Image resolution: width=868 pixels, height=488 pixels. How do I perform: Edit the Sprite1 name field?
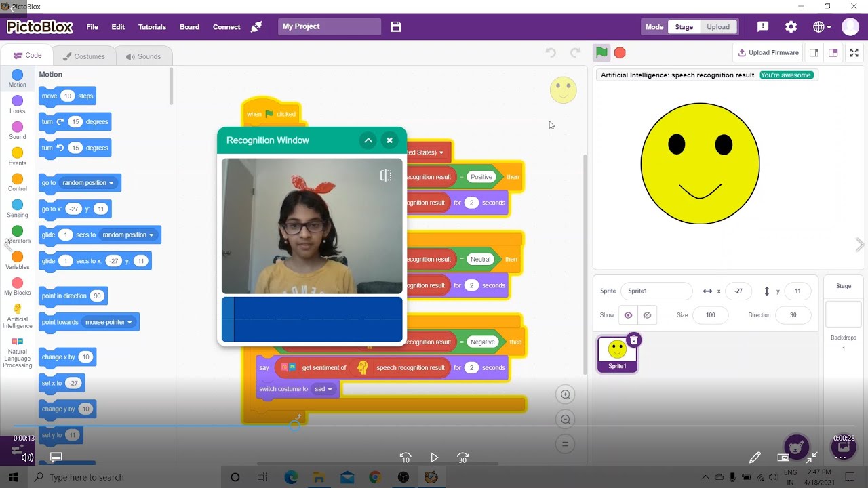tap(656, 291)
